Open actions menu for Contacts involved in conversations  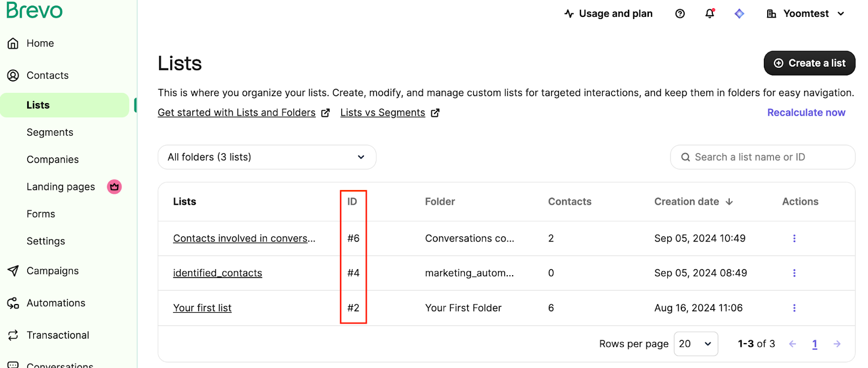(x=794, y=238)
